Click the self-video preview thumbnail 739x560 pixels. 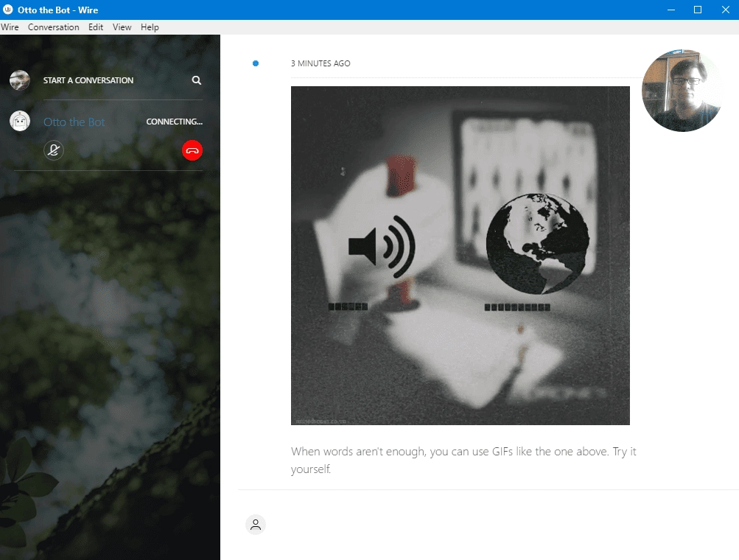682,90
